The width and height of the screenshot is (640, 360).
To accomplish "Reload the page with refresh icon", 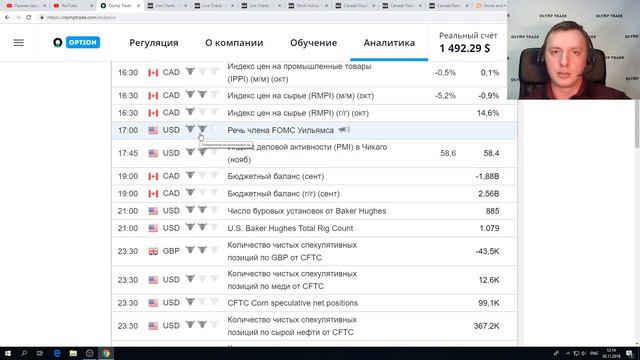I will (x=29, y=18).
